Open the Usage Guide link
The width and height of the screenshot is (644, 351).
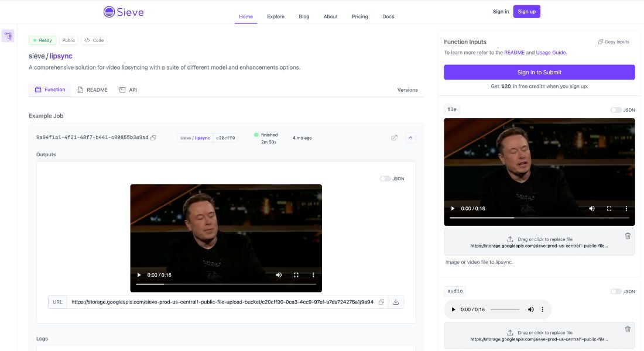(551, 52)
